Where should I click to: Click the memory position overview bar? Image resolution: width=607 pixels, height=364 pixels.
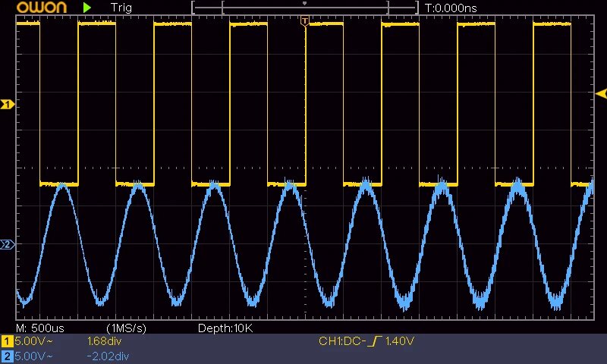pyautogui.click(x=305, y=8)
